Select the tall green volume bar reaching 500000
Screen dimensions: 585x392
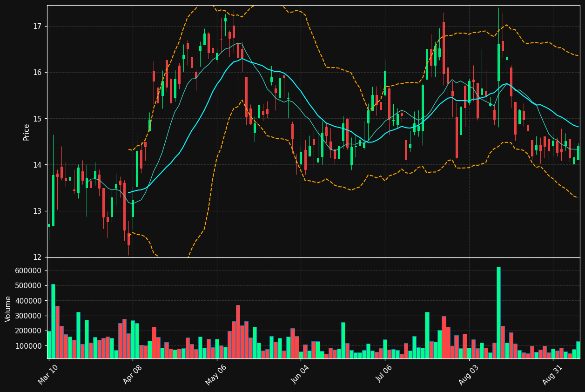53,321
